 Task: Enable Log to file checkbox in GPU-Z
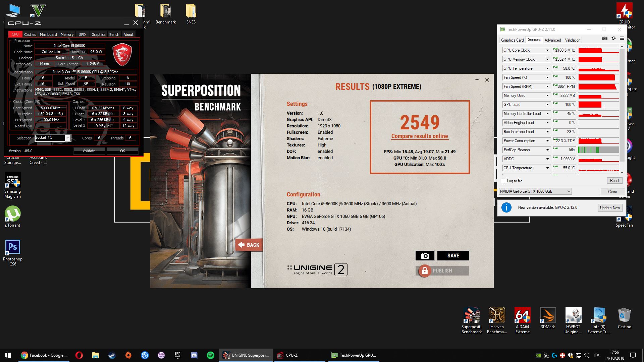(504, 181)
